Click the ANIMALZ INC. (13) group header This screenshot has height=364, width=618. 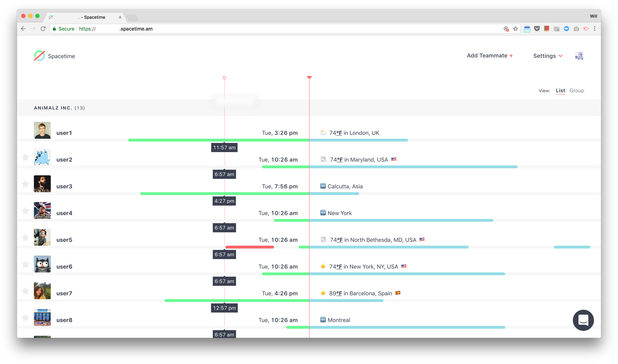pos(59,108)
